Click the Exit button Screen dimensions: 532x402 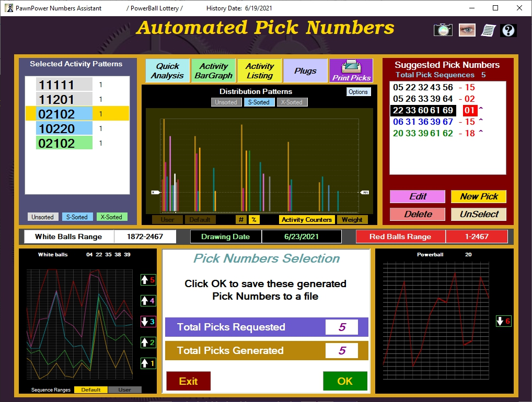coord(188,381)
